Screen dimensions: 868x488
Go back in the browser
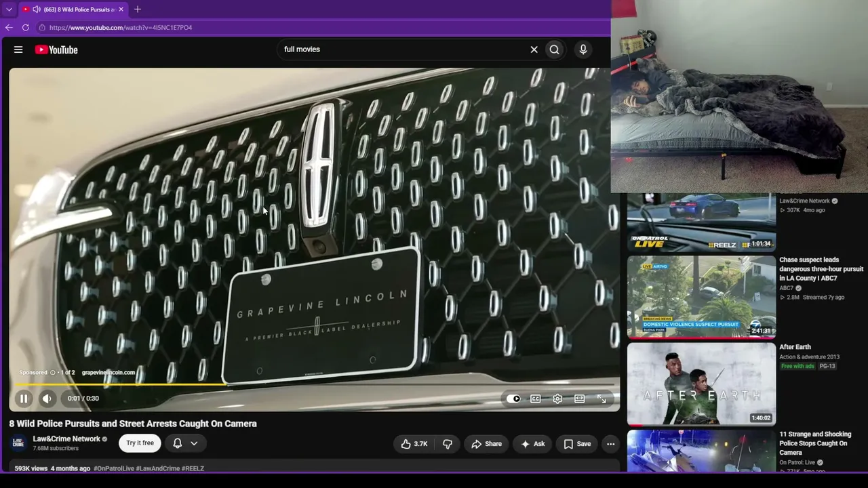(x=9, y=28)
